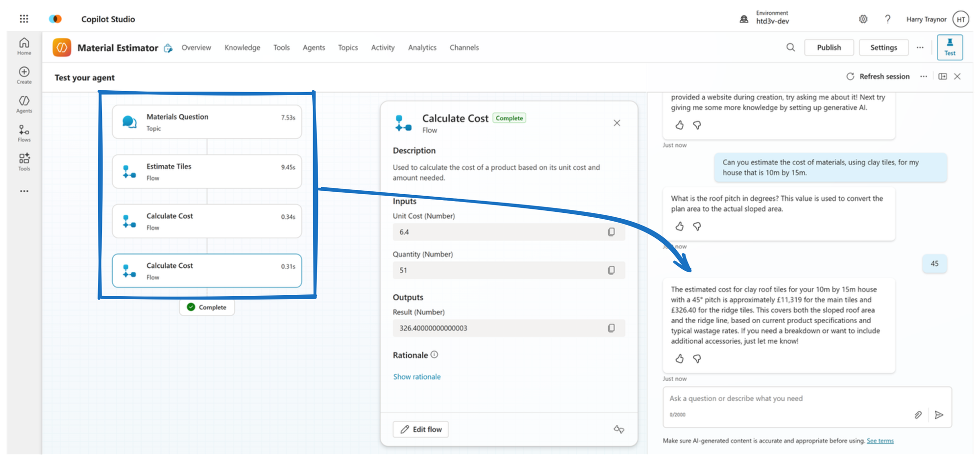Open Harry Traynor account avatar
Screen dimensions: 980x461
[961, 19]
